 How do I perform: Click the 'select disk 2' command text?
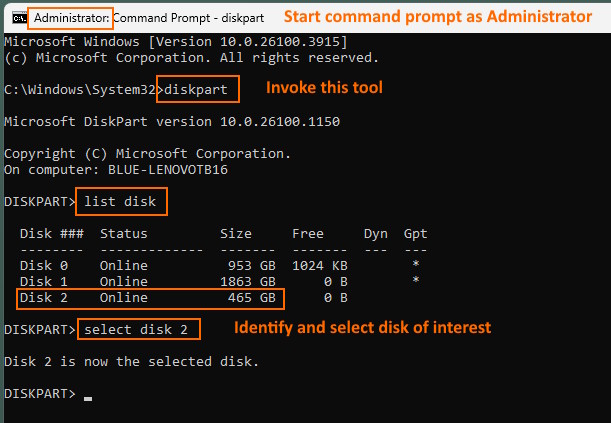click(136, 330)
